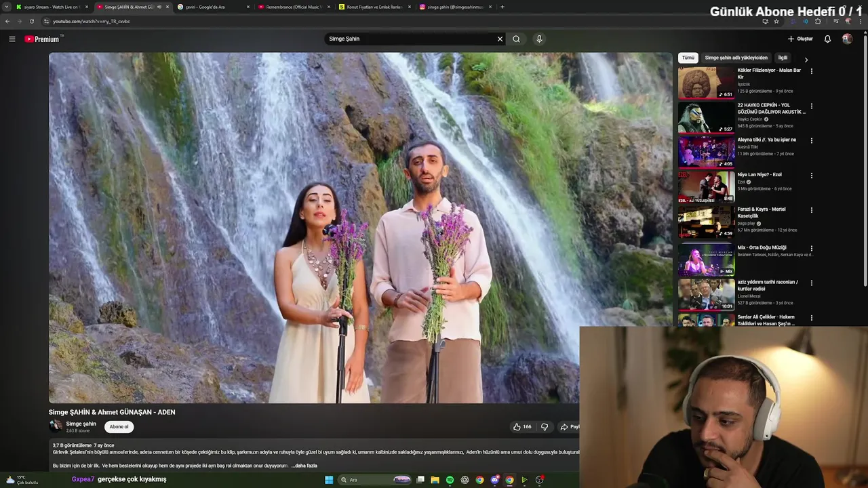Mute the Simge ŞAHİN tab audio icon
868x488 pixels.
(159, 7)
